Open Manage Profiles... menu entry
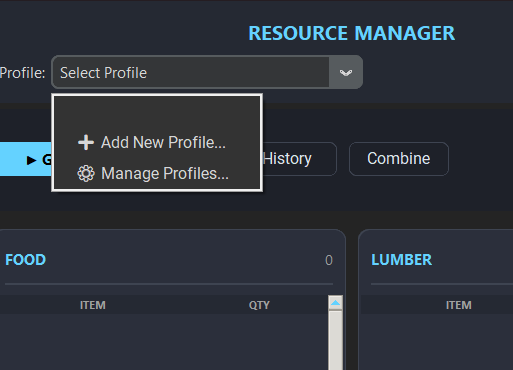Image resolution: width=513 pixels, height=370 pixels. pos(157,173)
